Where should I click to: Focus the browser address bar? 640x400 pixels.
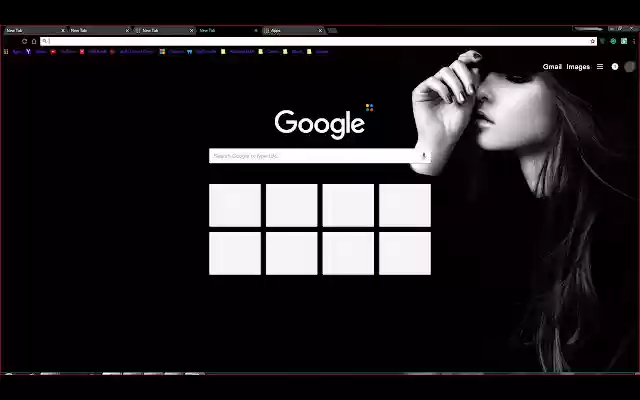pyautogui.click(x=318, y=41)
